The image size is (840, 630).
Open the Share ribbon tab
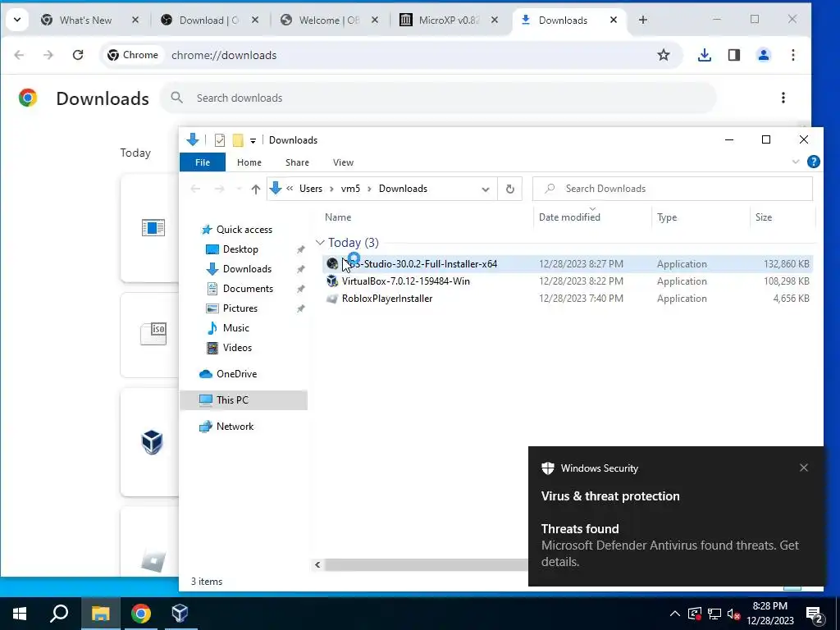[x=297, y=162]
